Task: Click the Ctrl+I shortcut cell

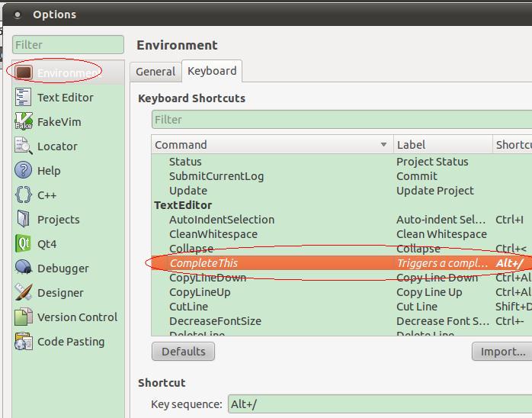Action: tap(509, 220)
